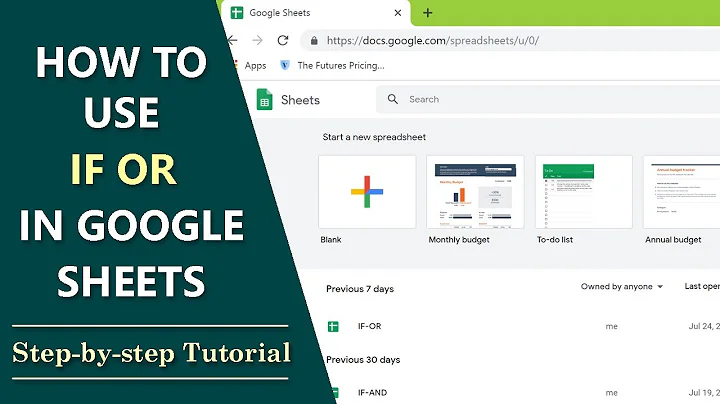Viewport: 720px width, 404px height.
Task: Click the IF-AND file's sheet icon
Action: tap(335, 393)
